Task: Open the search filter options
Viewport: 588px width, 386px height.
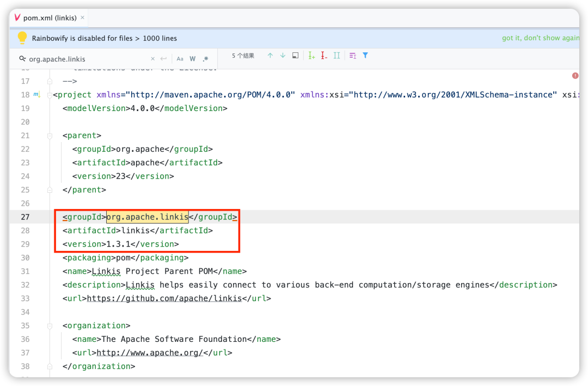Action: pos(365,56)
